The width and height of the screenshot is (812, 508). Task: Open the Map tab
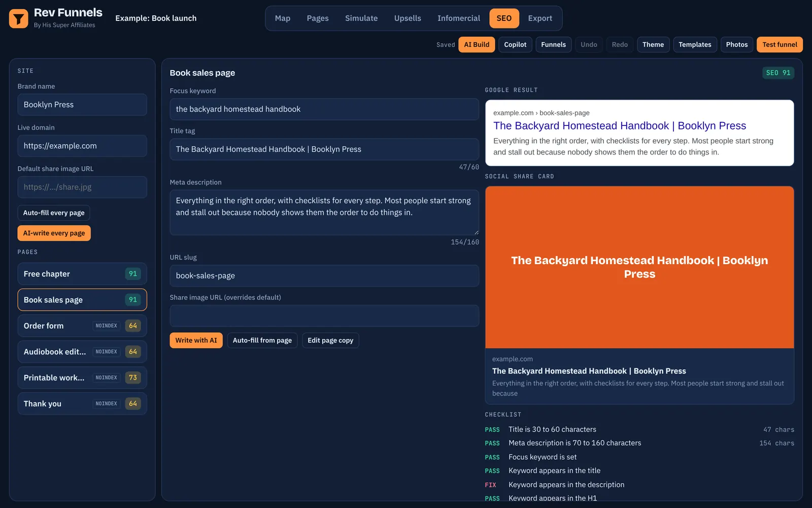click(283, 18)
